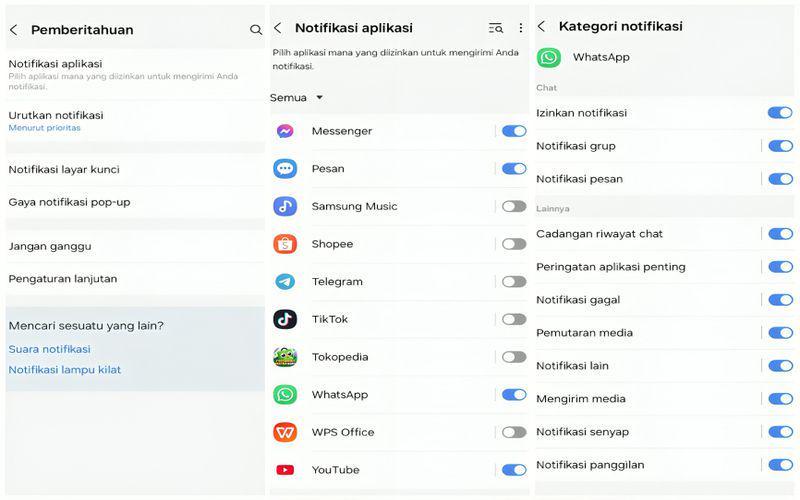Tap the Shopee app icon
Screen dimensions: 800x500
(x=285, y=244)
